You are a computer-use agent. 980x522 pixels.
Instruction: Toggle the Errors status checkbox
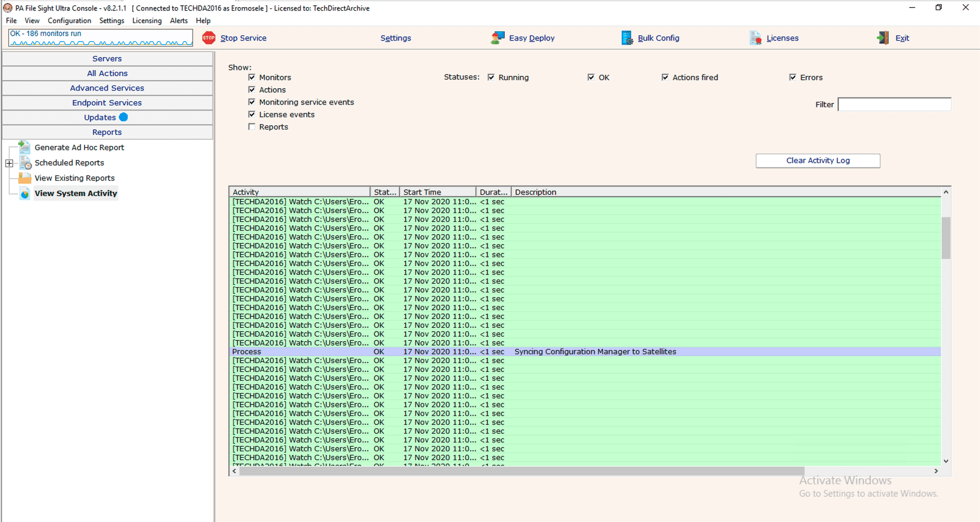(x=792, y=77)
